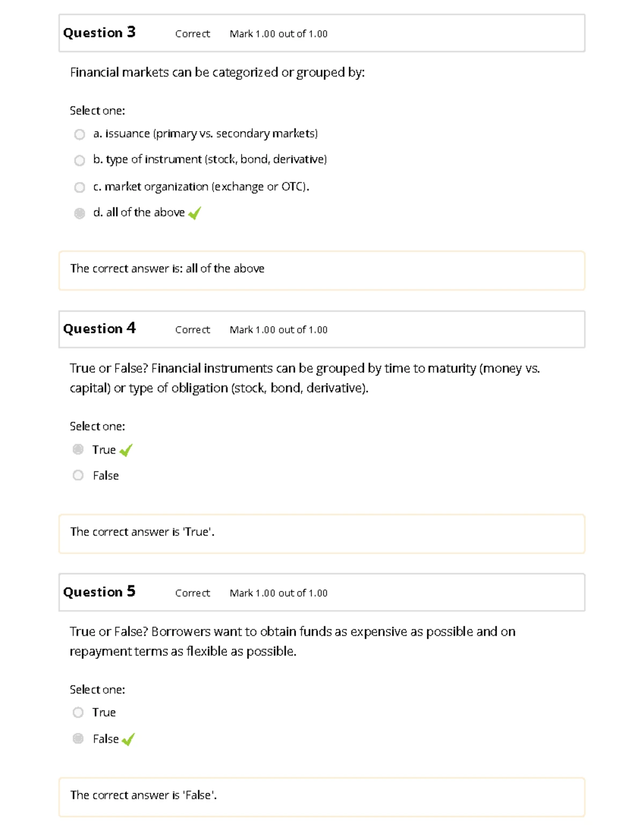Select False for Question 5
This screenshot has height=834, width=644.
79,738
